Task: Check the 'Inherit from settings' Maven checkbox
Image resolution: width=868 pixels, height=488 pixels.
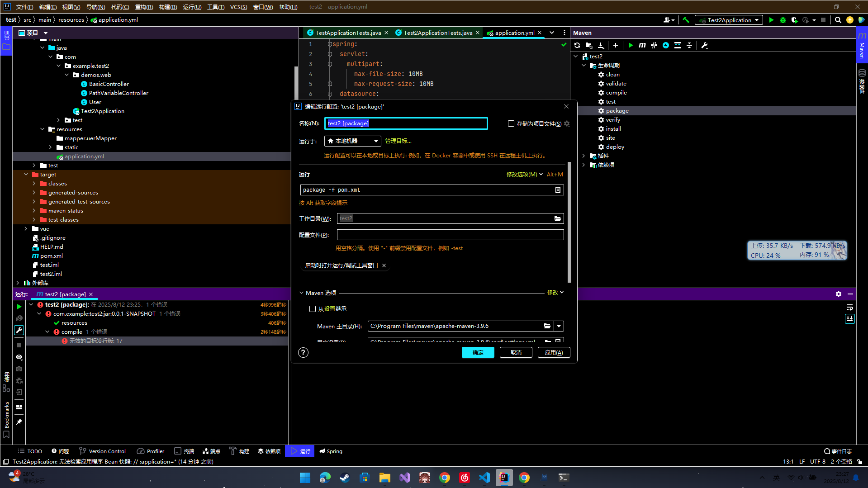Action: coord(312,309)
